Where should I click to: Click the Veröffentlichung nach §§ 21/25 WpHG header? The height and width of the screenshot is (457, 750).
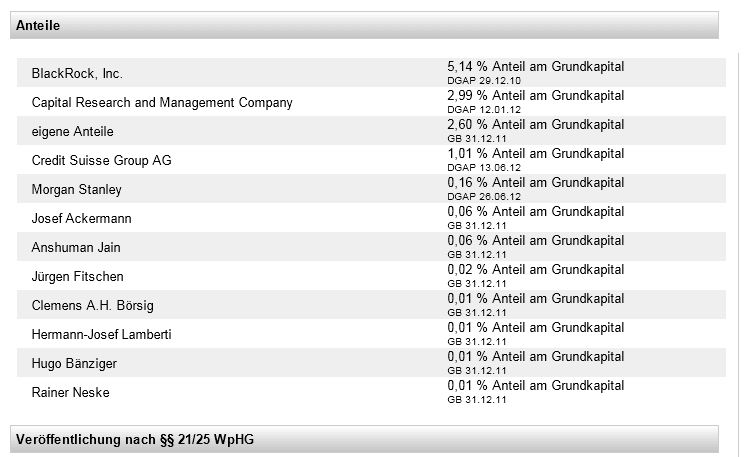click(364, 439)
